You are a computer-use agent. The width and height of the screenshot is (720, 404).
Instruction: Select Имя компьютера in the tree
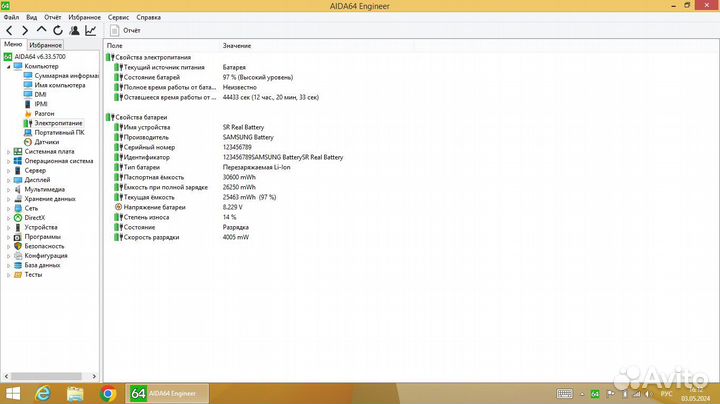click(60, 85)
